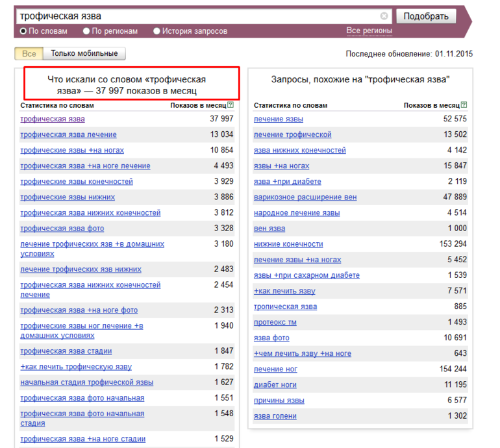Screen dimensions: 500x448
Task: Switch to the 'Все' devices tab
Action: (x=29, y=54)
